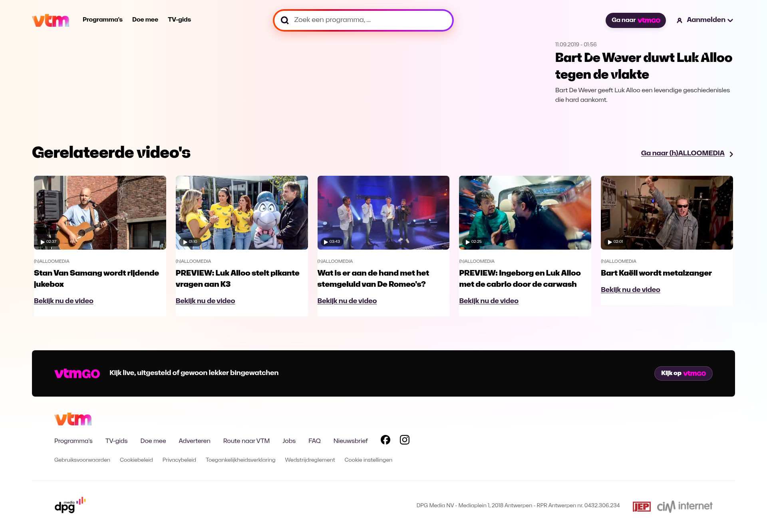Open Cookie instellingen in footer
Image resolution: width=767 pixels, height=532 pixels.
coord(368,460)
